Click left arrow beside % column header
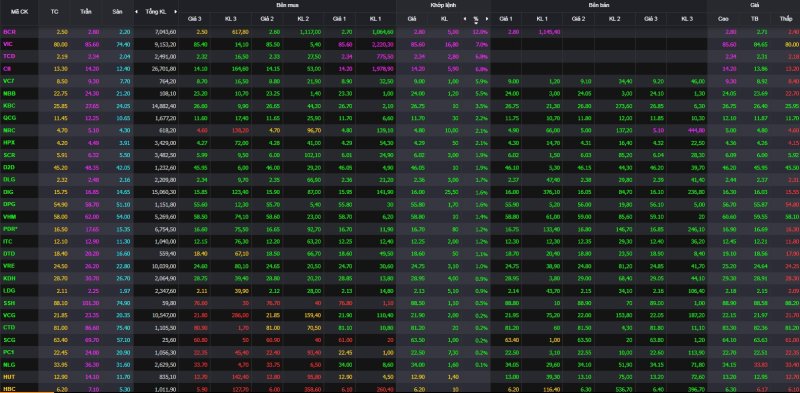800x393 pixels. (465, 19)
